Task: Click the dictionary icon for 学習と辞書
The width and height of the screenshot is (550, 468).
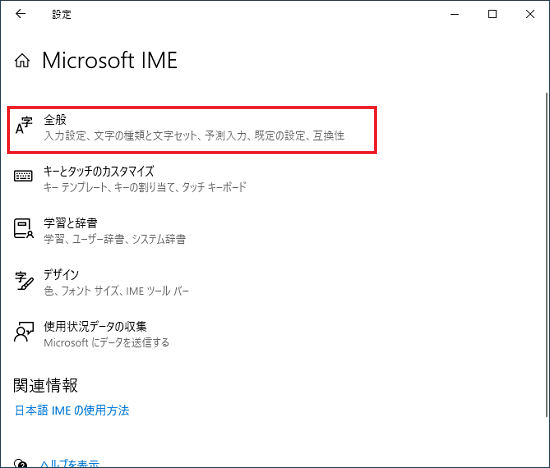Action: [24, 228]
